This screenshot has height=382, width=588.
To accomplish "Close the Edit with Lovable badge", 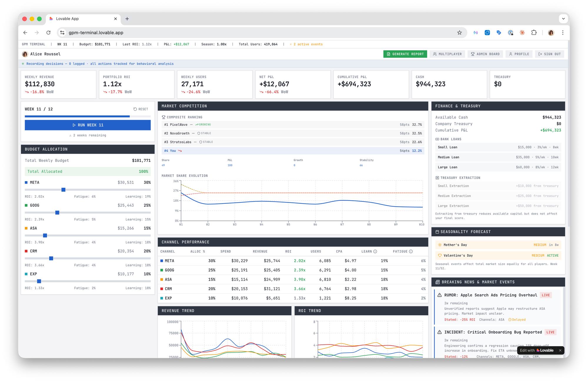I will (x=560, y=350).
